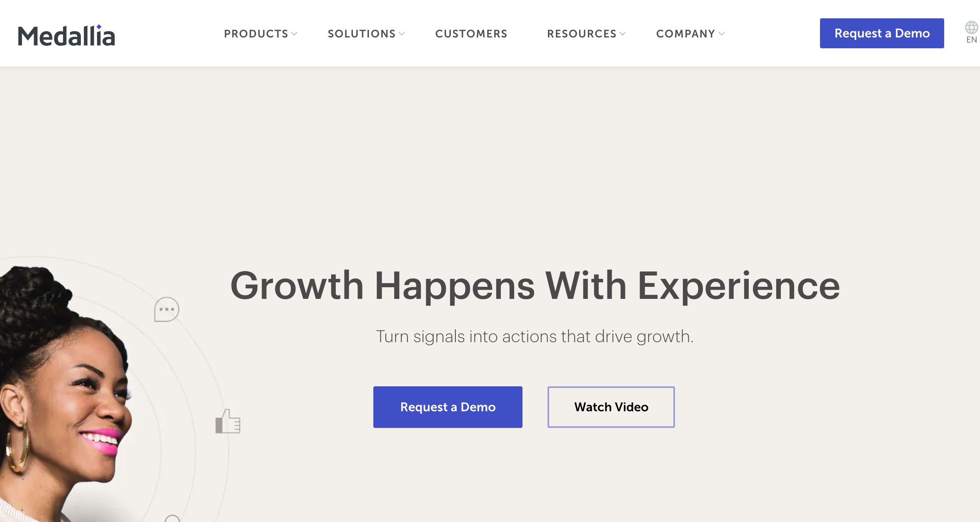
Task: Toggle the Products navigation expander
Action: tap(295, 34)
